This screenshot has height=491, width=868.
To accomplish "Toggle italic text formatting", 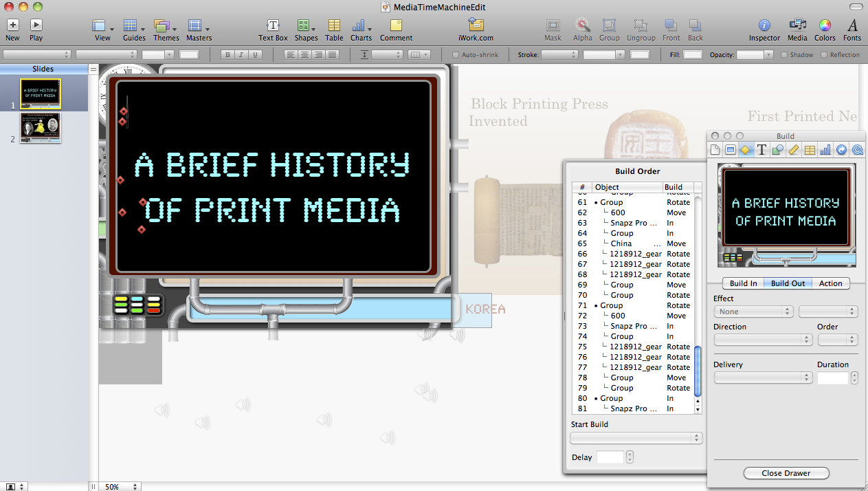I will (241, 55).
